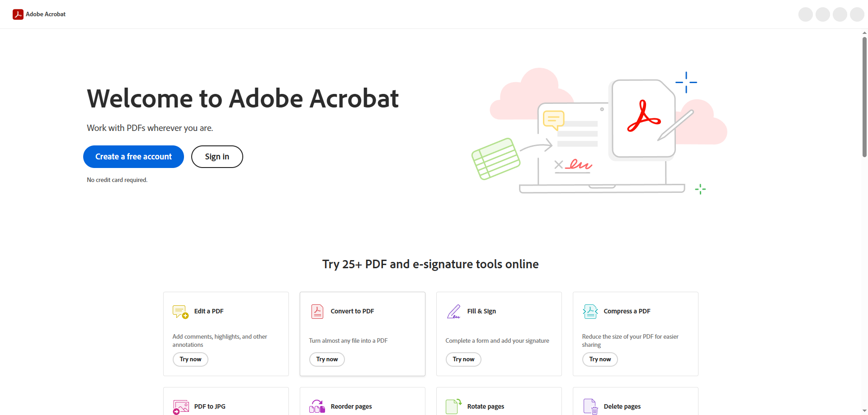Open the Convert to PDF title
The width and height of the screenshot is (868, 415).
point(352,311)
